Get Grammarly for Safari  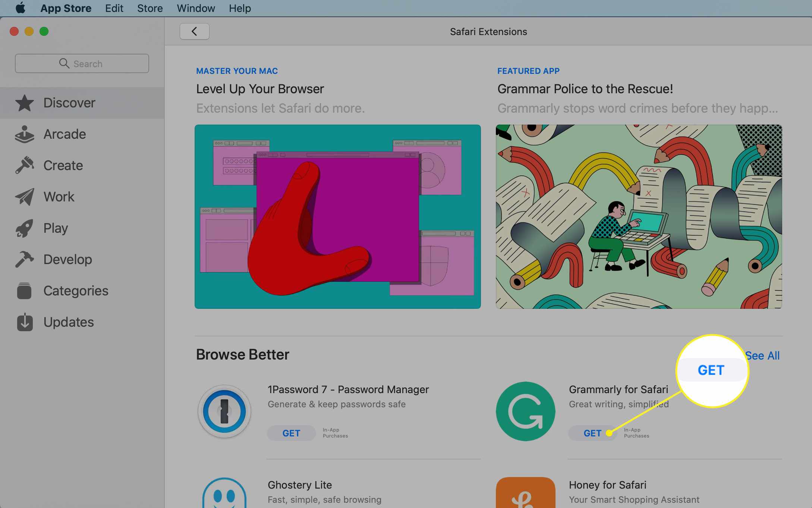point(592,433)
